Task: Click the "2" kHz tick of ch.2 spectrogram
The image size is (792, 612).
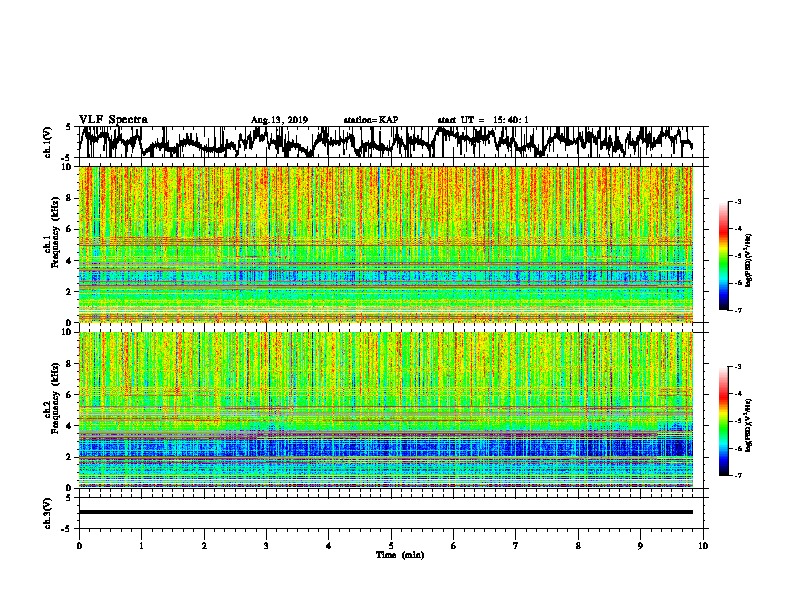Action: [x=70, y=456]
